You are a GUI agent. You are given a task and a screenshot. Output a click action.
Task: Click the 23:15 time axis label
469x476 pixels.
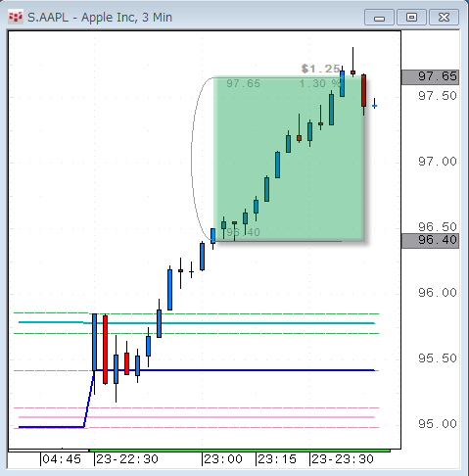(x=277, y=459)
